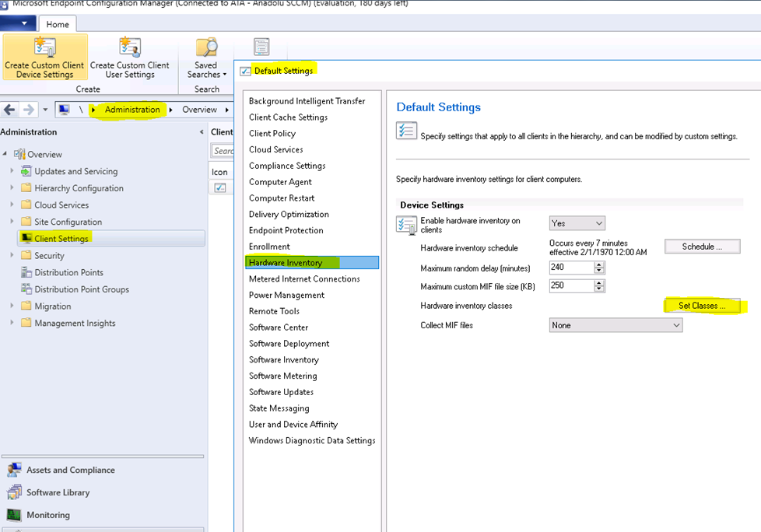Viewport: 761px width, 532px height.
Task: Click the Cloud Services folder icon in tree
Action: click(26, 205)
